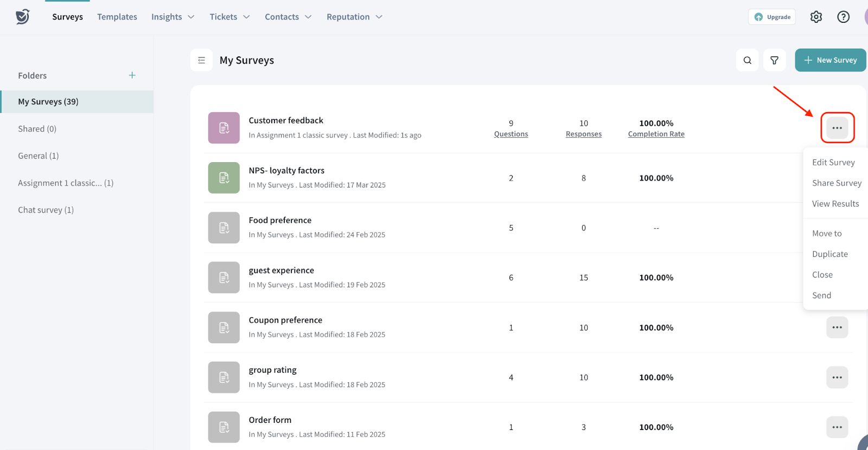Click the Upgrade button
This screenshot has width=868, height=450.
[772, 17]
